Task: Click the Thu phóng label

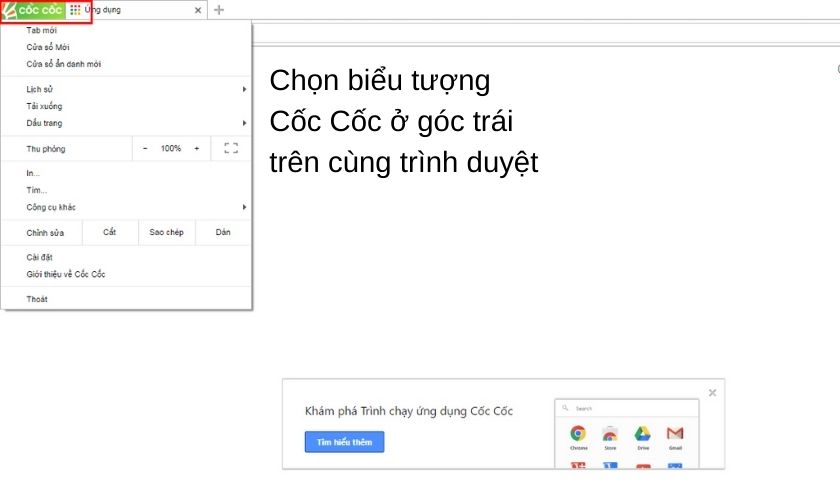Action: pos(46,148)
